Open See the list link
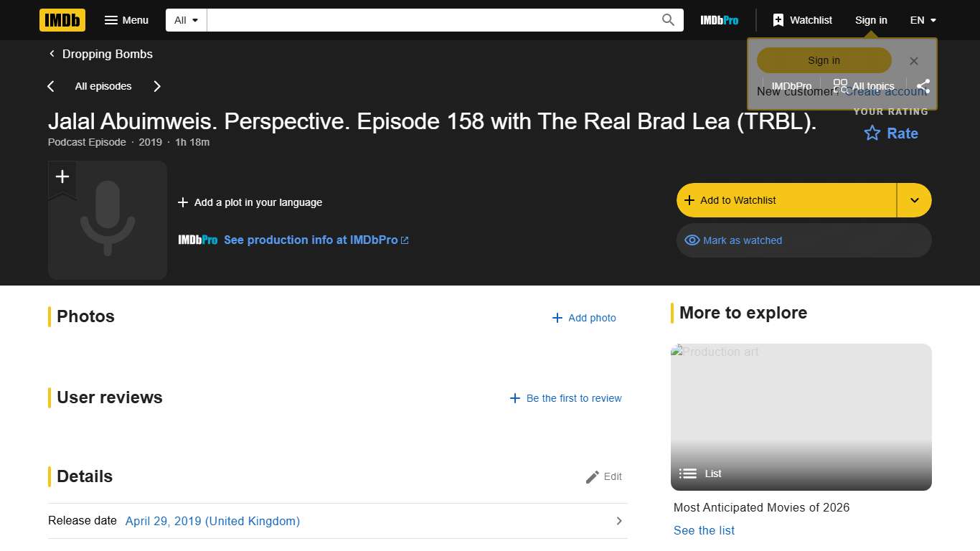This screenshot has height=551, width=980. [704, 530]
